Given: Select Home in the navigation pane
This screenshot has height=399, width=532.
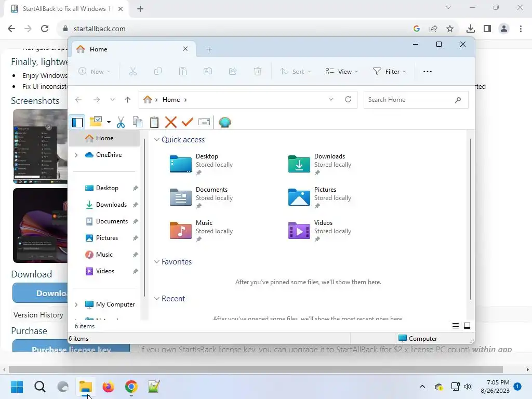Looking at the screenshot, I should click(x=104, y=138).
